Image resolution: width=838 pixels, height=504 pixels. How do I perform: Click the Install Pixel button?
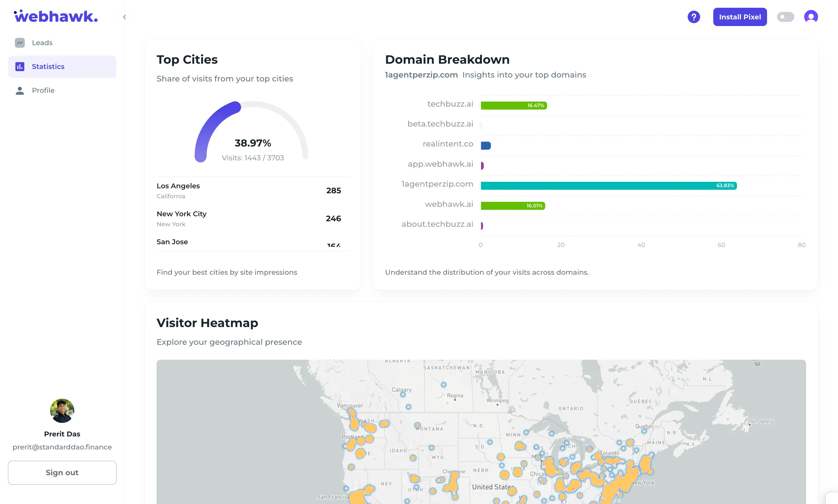click(740, 17)
